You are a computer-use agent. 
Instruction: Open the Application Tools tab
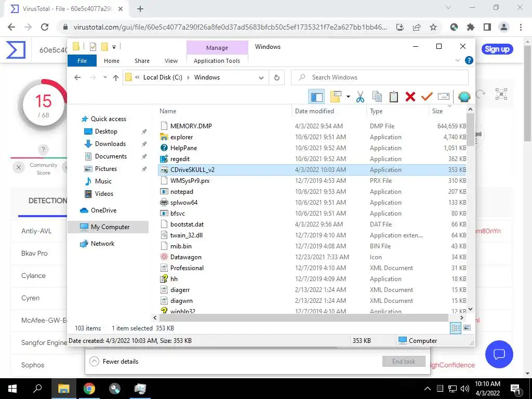(217, 61)
